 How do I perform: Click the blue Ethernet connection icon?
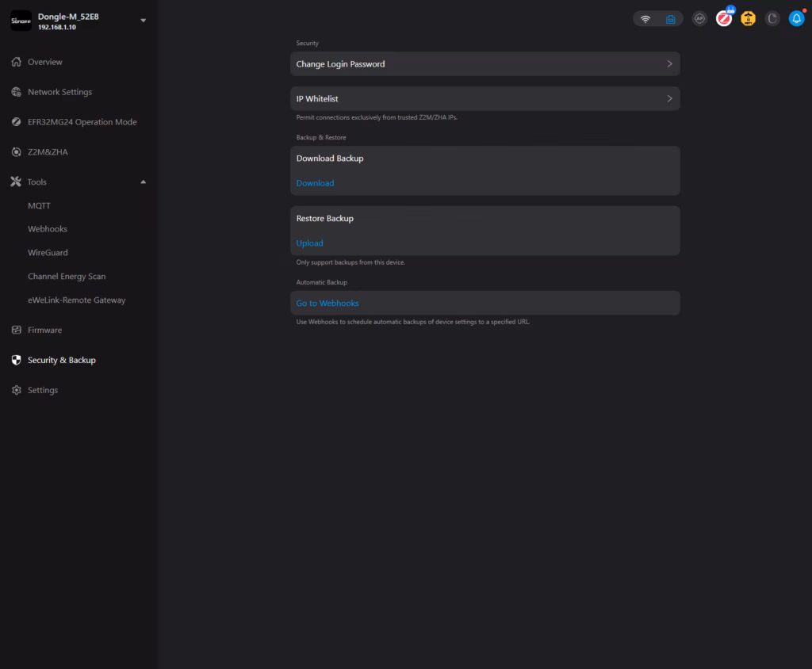point(670,19)
